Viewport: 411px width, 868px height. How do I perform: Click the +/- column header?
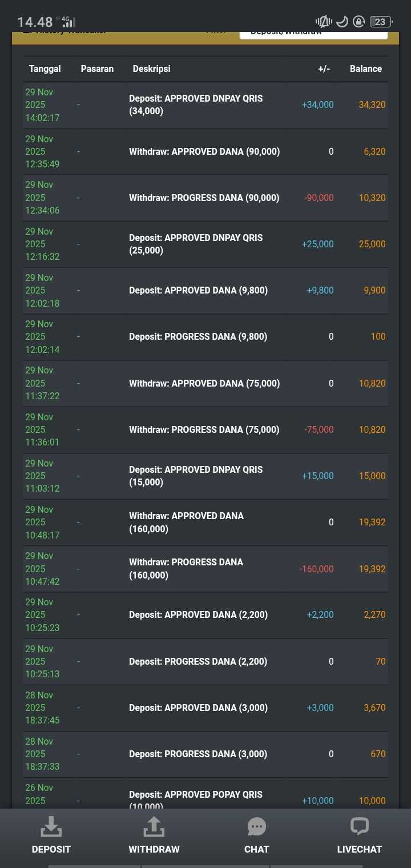pos(324,69)
